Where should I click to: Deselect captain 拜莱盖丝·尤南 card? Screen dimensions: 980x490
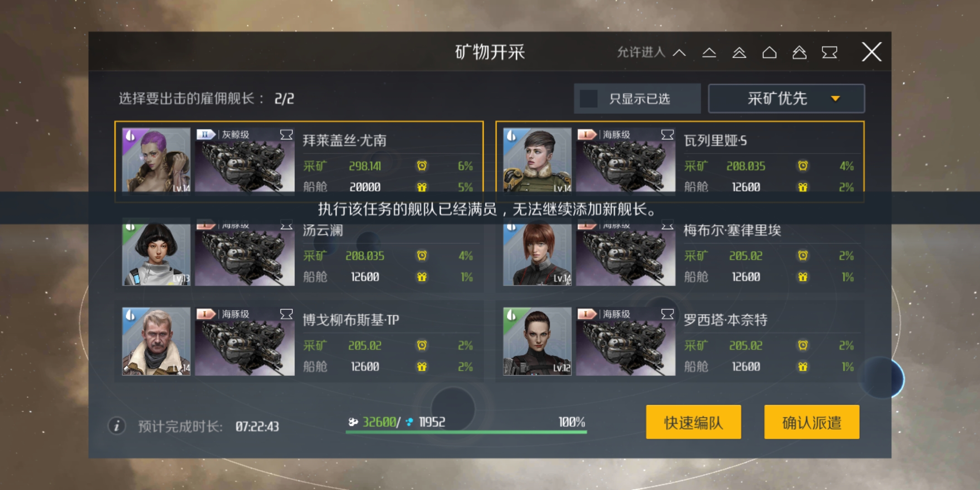299,161
